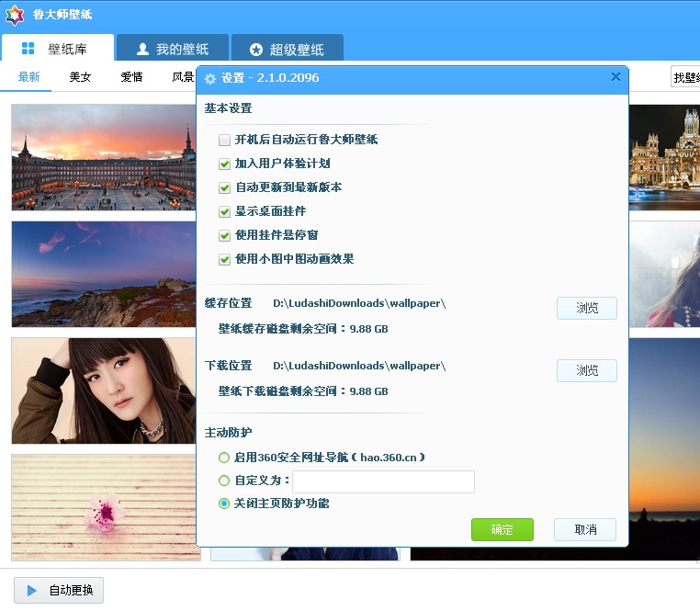Select 关闭主页防护功能 radio button
Screen dimensions: 700x611
224,504
